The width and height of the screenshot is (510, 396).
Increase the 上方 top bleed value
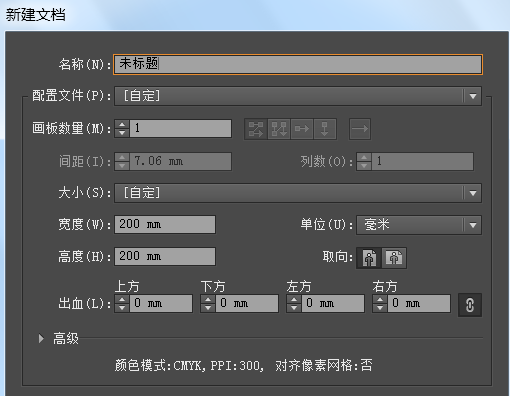[122, 299]
